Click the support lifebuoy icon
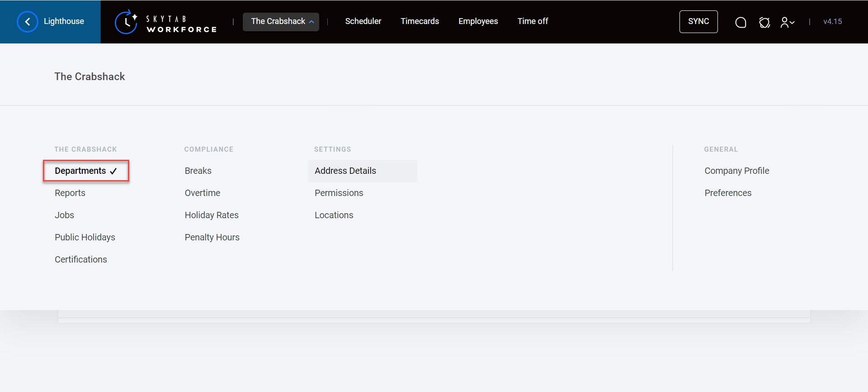868x392 pixels. click(x=764, y=22)
